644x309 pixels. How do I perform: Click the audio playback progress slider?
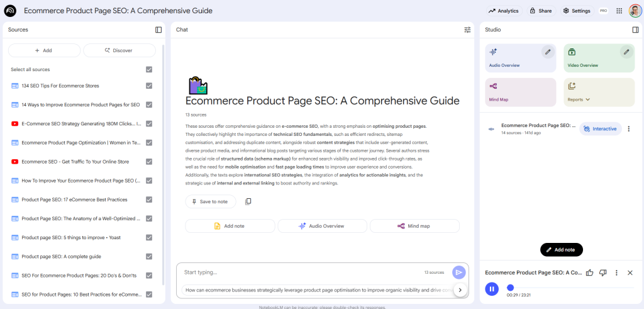(572, 288)
